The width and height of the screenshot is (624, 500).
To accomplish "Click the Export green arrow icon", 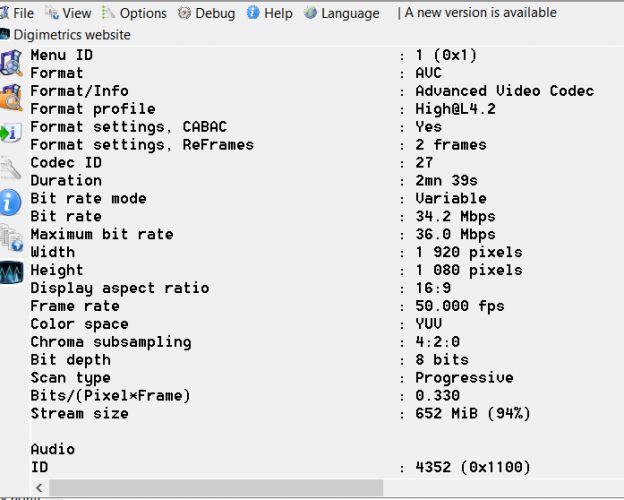I will (x=10, y=133).
